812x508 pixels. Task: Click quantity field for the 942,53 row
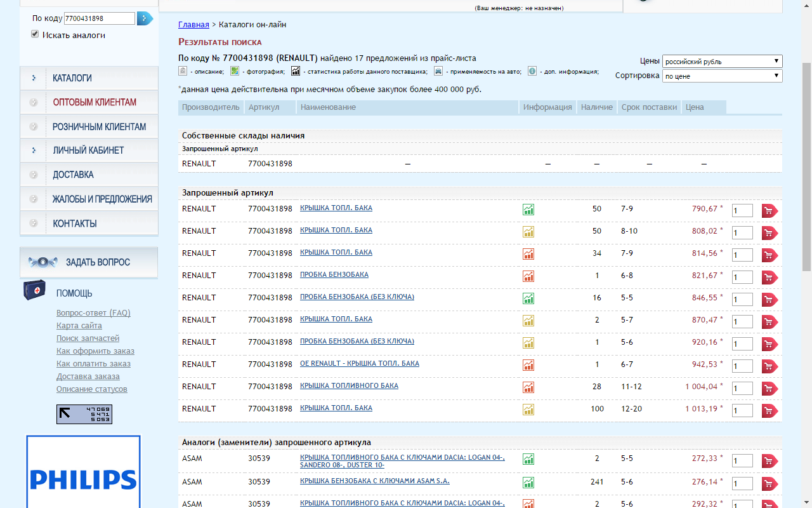coord(742,366)
